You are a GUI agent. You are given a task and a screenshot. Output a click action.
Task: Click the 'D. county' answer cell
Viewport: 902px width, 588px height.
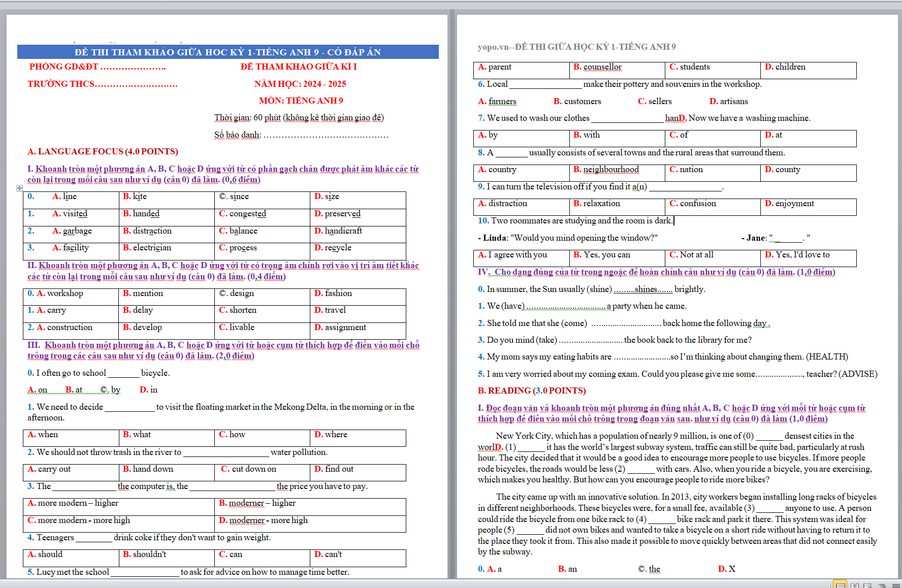(x=809, y=173)
